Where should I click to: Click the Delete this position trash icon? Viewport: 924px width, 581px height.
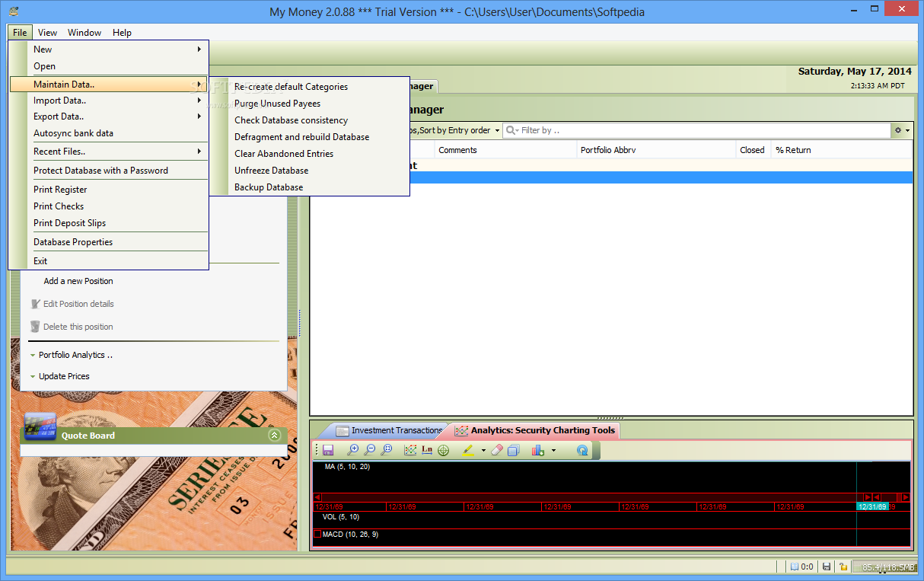point(36,327)
